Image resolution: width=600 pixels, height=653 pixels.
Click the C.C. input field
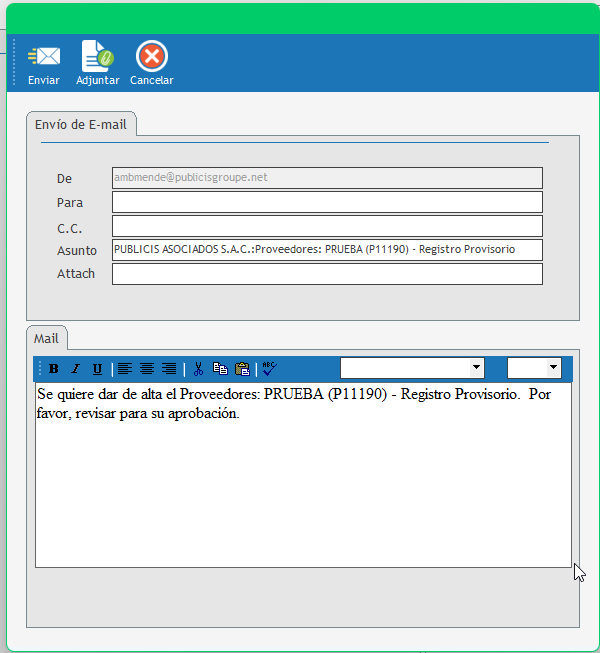pos(327,226)
